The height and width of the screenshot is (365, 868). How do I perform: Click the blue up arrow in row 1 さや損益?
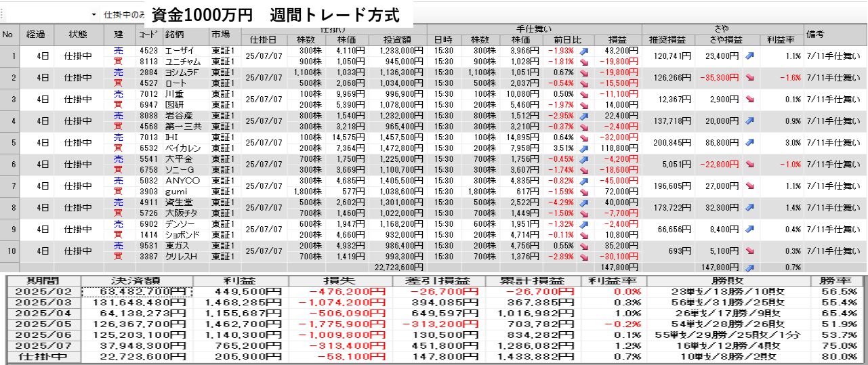click(750, 56)
